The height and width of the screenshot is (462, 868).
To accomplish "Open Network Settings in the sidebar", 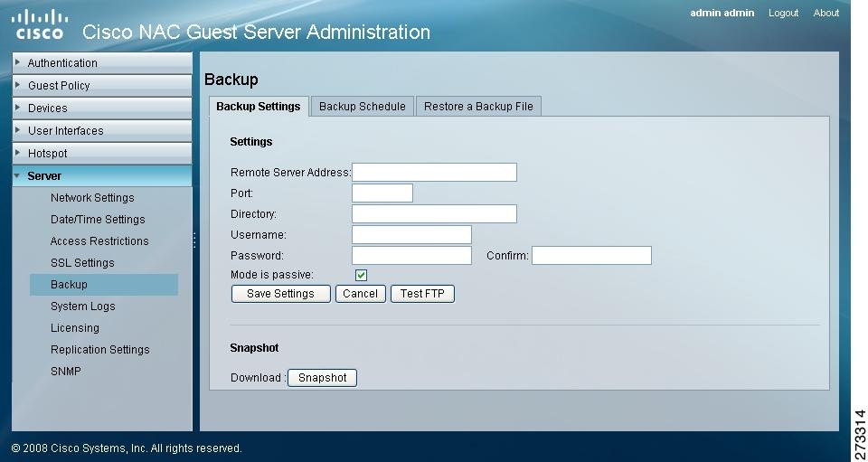I will 92,198.
